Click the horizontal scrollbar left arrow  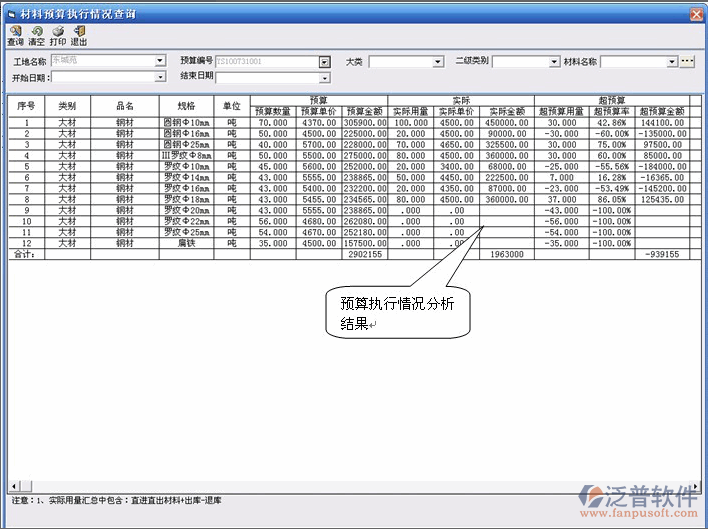(x=13, y=486)
